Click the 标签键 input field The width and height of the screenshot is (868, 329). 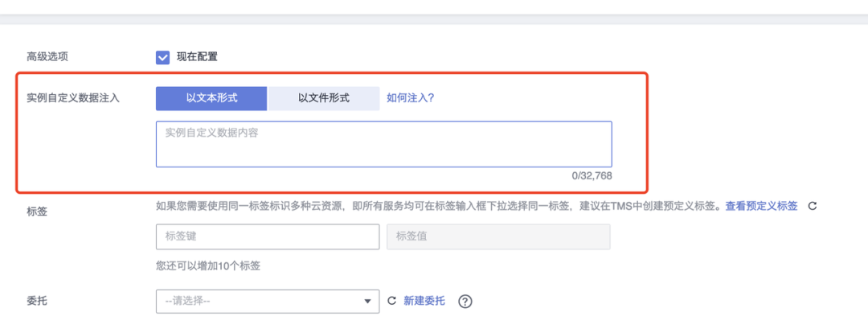point(268,237)
